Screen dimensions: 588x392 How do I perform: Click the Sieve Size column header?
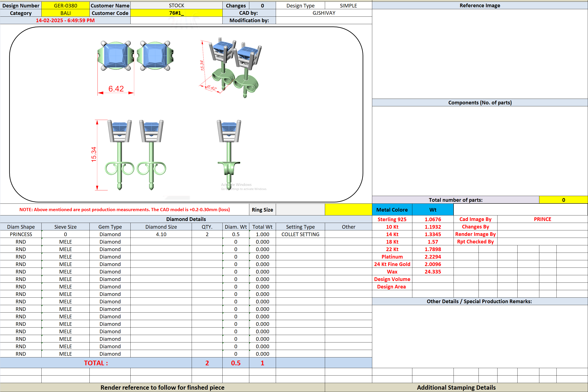[66, 227]
